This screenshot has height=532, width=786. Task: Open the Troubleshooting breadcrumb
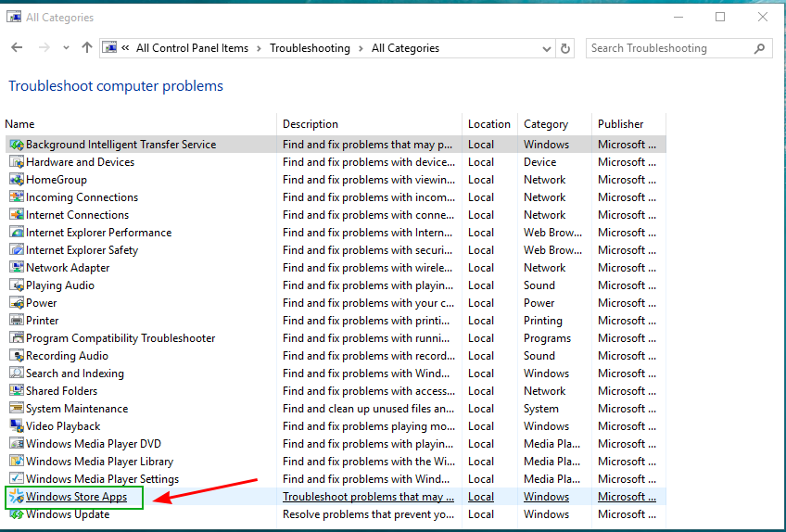[310, 48]
